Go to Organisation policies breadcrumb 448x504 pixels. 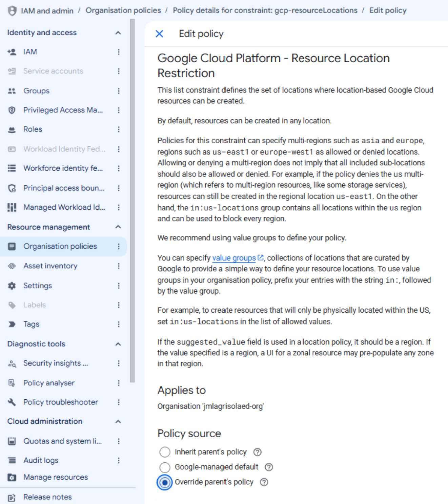pos(123,10)
